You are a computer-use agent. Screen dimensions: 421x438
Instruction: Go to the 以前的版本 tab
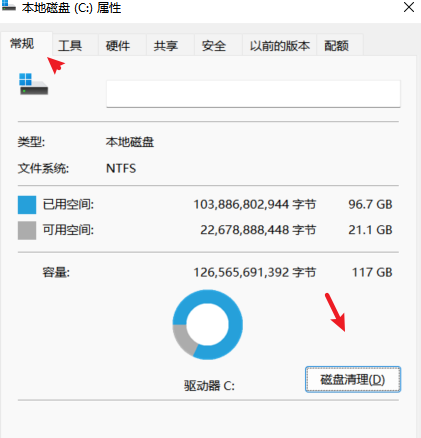[x=280, y=46]
